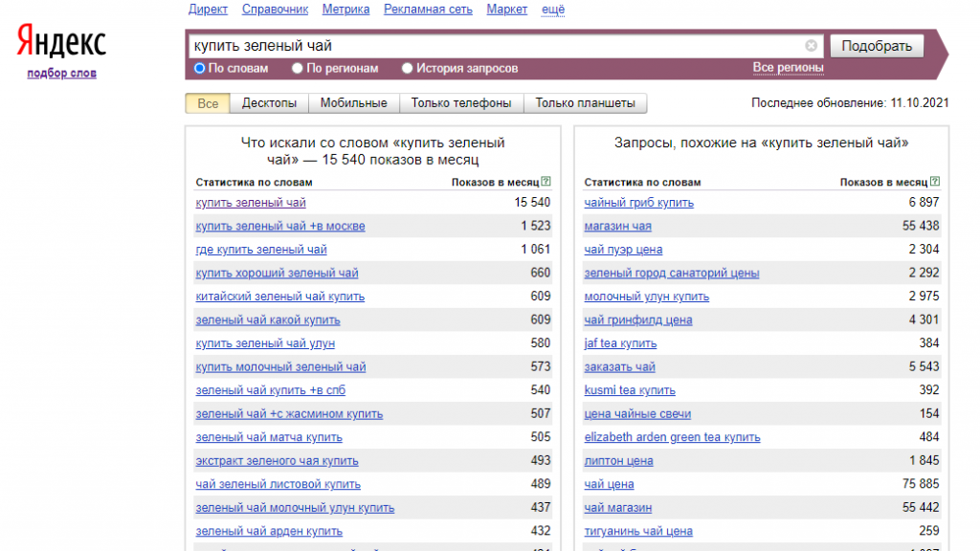Open 'зеленый чай купить +в спб' query
Screen dimensions: 980x551
(x=270, y=390)
